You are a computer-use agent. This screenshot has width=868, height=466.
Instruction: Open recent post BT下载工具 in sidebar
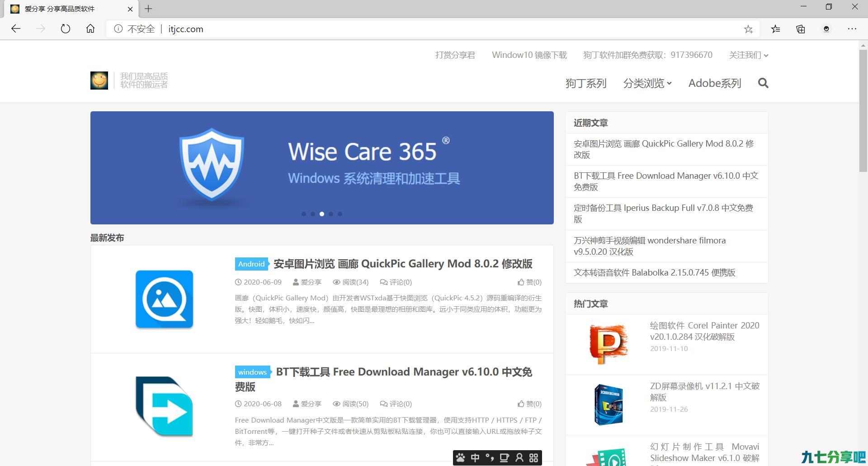coord(666,181)
